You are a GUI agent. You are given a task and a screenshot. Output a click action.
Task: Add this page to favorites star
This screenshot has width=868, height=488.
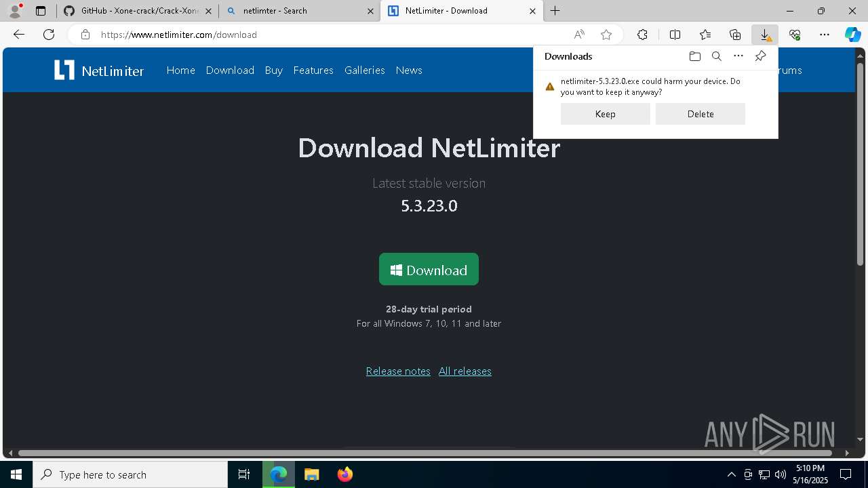606,35
